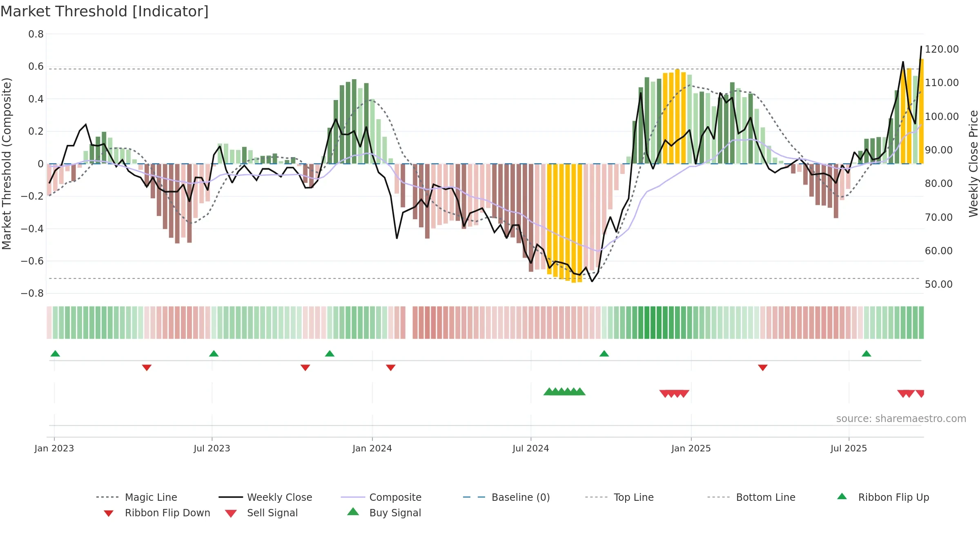Toggle the Magic Line legend entry
This screenshot has height=551, width=980.
[x=137, y=497]
